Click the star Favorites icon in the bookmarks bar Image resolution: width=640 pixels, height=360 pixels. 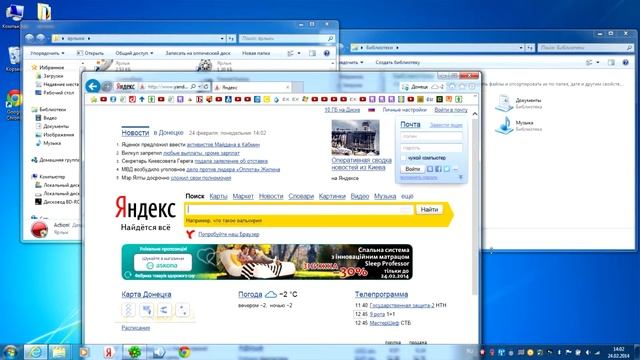click(x=94, y=99)
